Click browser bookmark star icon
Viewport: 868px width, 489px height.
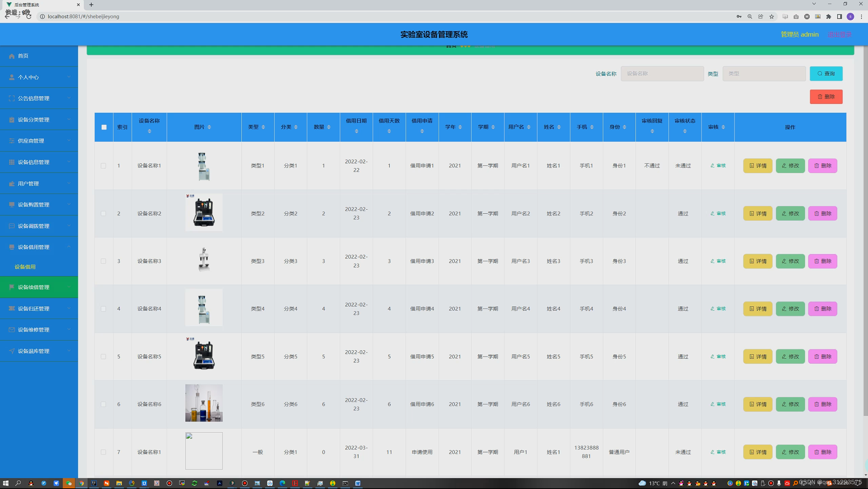(772, 17)
